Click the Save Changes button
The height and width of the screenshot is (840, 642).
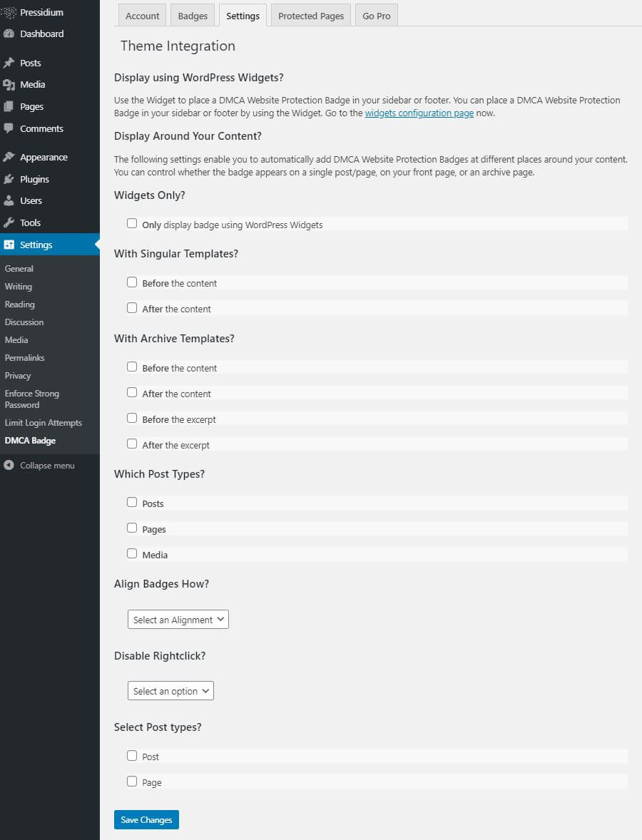(146, 819)
